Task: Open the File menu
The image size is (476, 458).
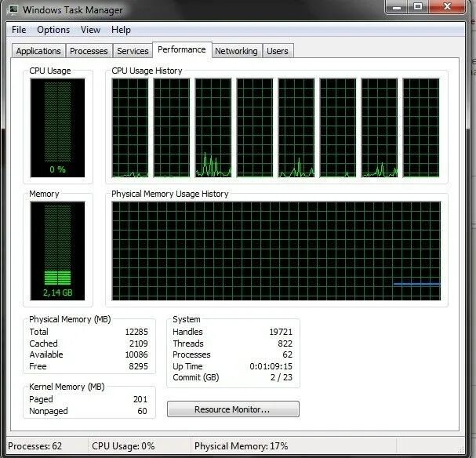Action: pos(19,30)
